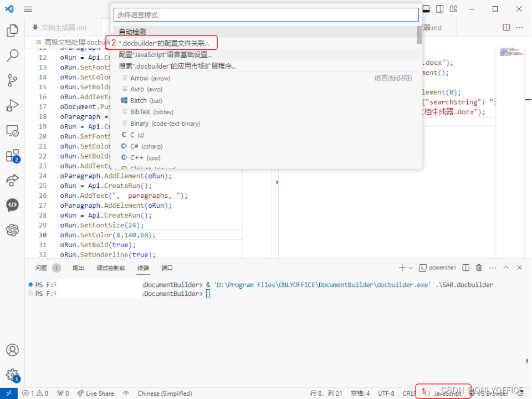This screenshot has height=399, width=532.
Task: Expand the new terminal launch profile dropdown
Action: click(411, 268)
